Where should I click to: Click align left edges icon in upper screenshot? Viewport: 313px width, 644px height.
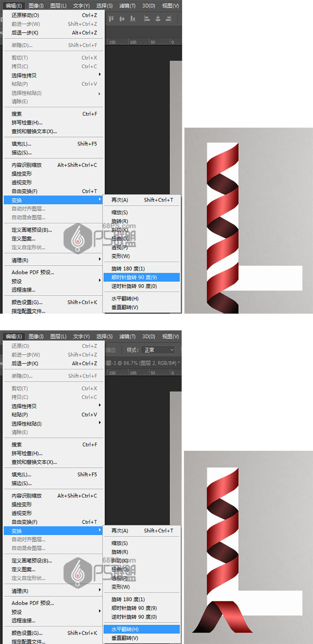pos(147,19)
